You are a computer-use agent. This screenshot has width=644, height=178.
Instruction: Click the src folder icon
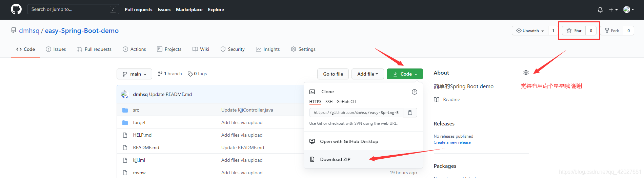point(125,110)
